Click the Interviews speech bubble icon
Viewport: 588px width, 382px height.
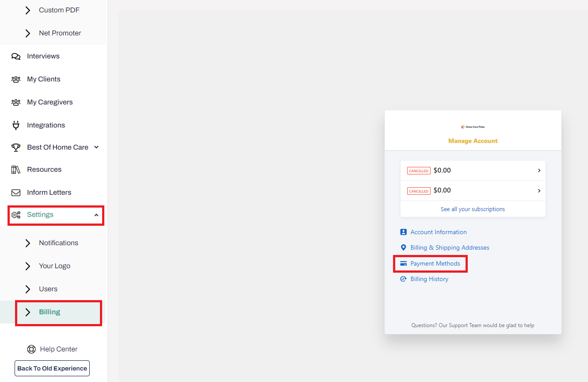click(x=16, y=56)
